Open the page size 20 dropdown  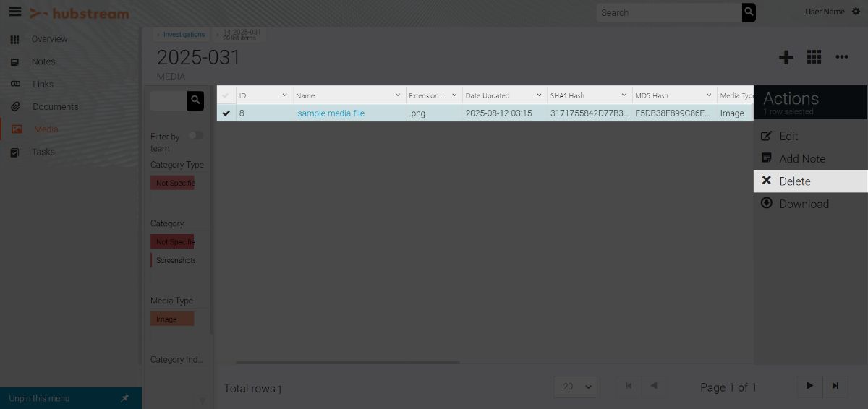click(x=575, y=387)
